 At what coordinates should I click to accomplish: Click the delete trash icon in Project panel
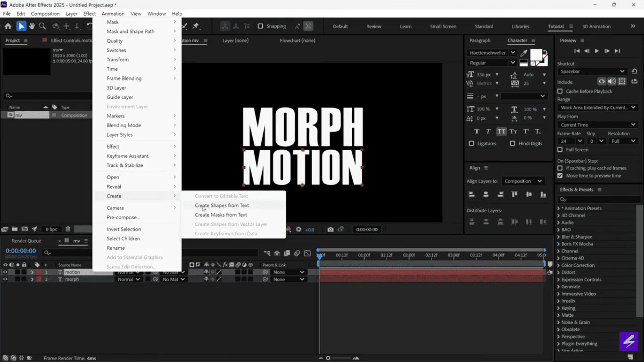click(x=68, y=230)
